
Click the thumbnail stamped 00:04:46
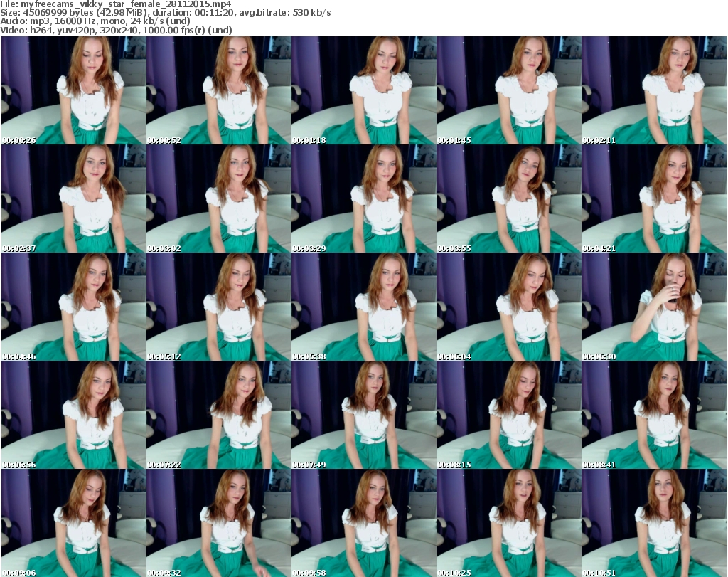pos(74,307)
